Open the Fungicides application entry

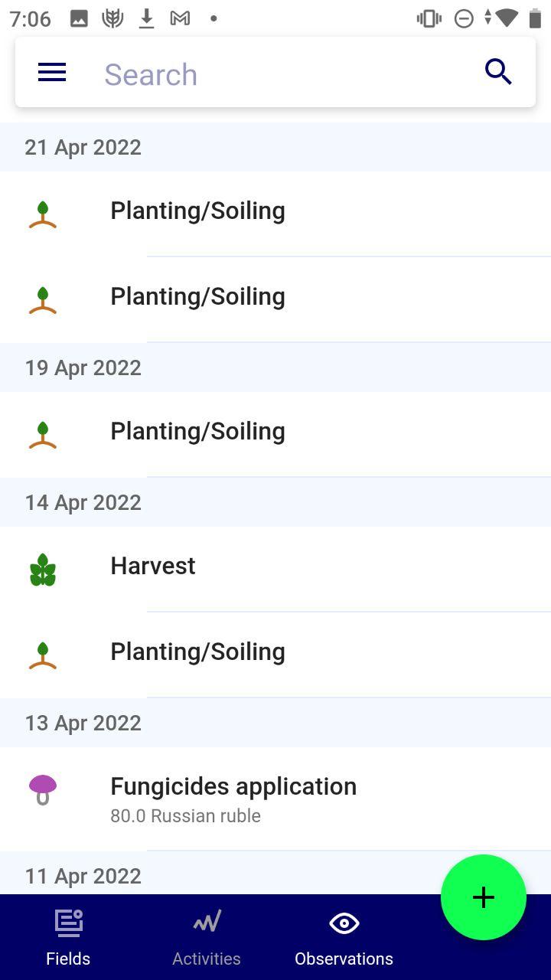pos(275,799)
